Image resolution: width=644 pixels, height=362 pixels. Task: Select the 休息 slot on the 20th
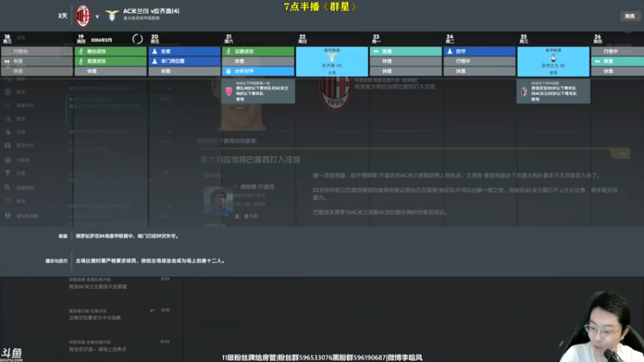coord(184,71)
